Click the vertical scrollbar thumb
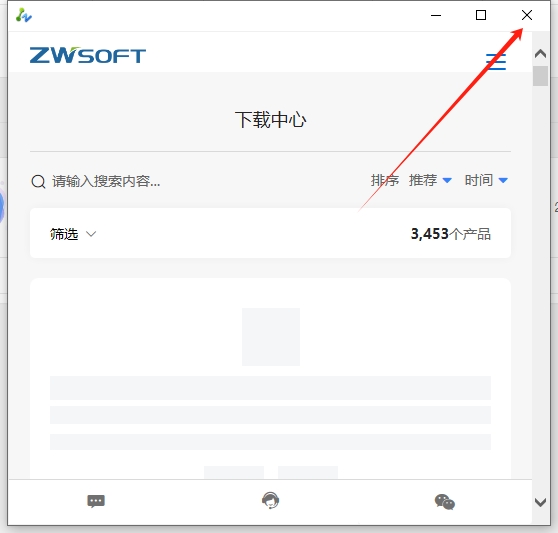This screenshot has width=558, height=533. pos(540,76)
